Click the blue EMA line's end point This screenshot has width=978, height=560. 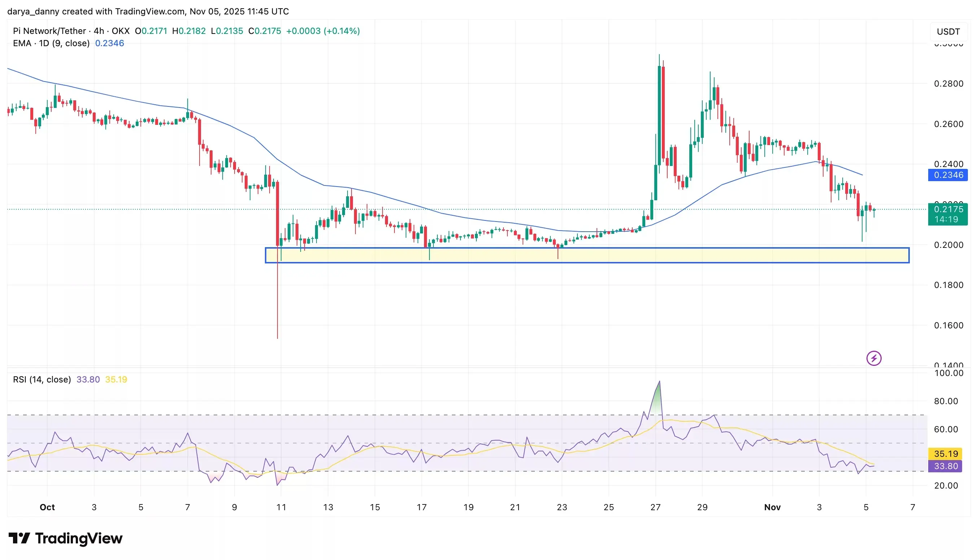click(862, 175)
